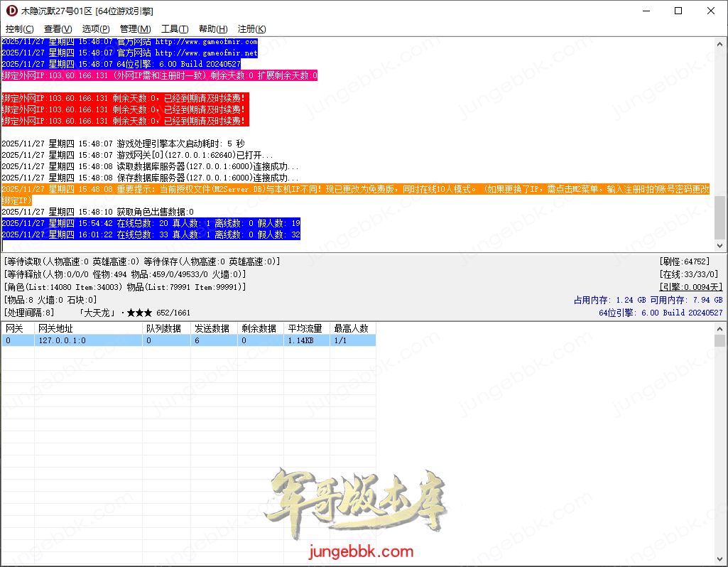Open the 工具(T) menu

coord(175,29)
